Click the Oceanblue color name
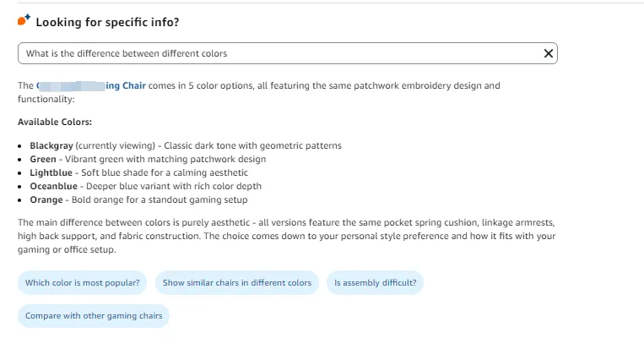This screenshot has width=644, height=338. (x=55, y=186)
